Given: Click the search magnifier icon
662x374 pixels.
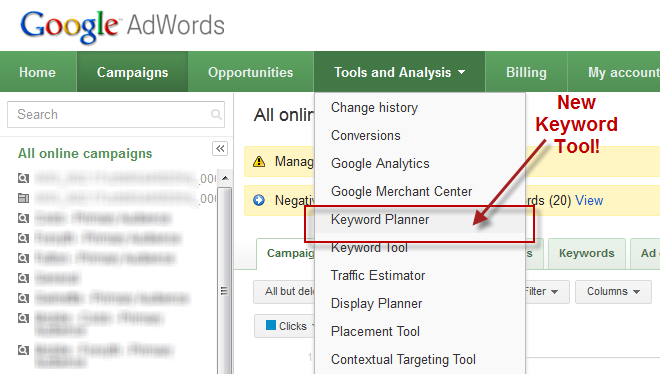Looking at the screenshot, I should tap(216, 114).
